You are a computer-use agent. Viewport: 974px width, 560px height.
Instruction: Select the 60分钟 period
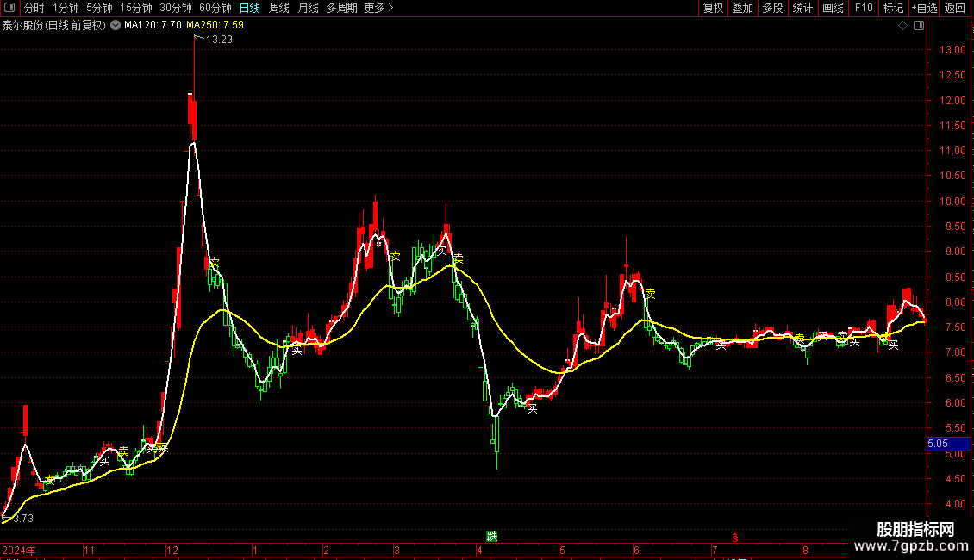point(215,8)
